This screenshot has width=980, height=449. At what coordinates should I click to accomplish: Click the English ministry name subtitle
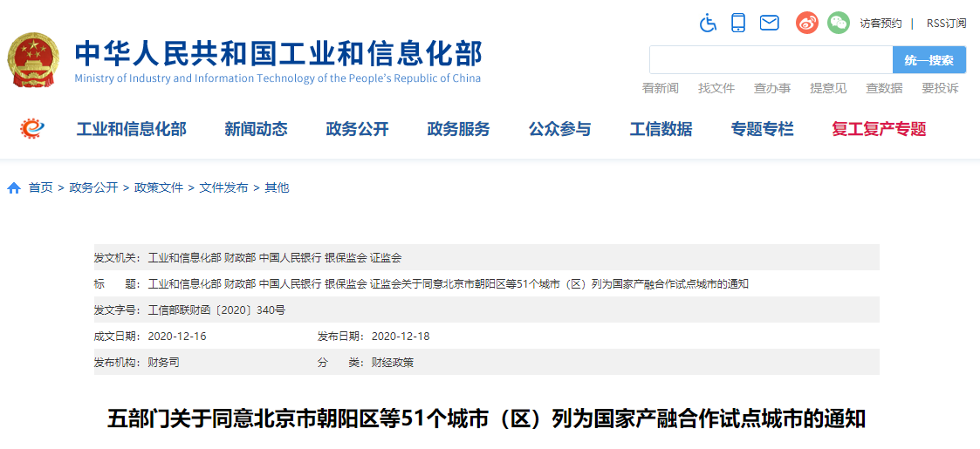point(278,78)
